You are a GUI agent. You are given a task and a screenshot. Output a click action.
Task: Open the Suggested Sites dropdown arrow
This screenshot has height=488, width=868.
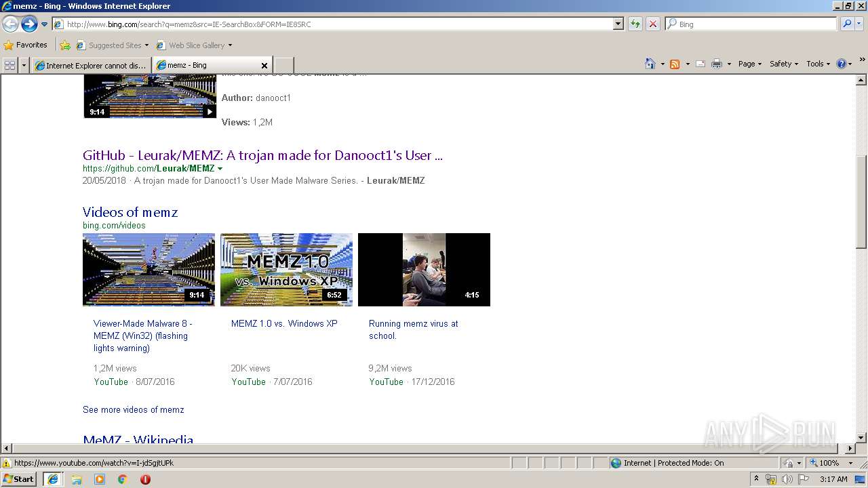[146, 45]
